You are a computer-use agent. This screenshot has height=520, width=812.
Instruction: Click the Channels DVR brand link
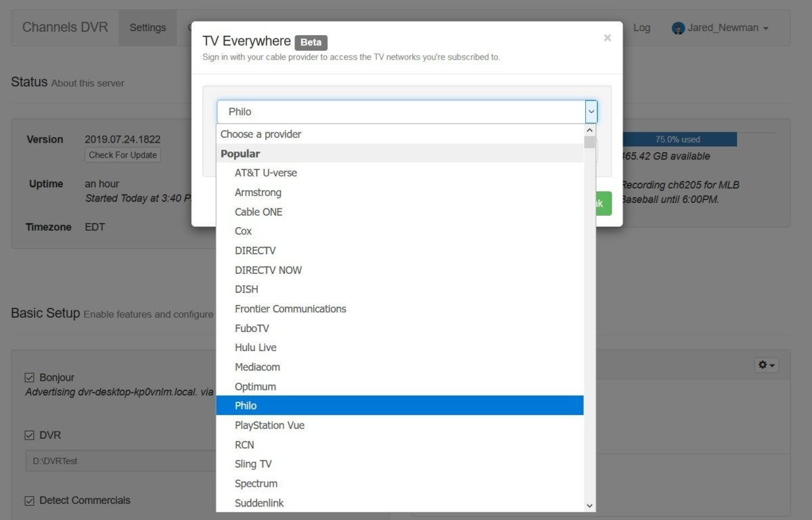click(x=65, y=28)
